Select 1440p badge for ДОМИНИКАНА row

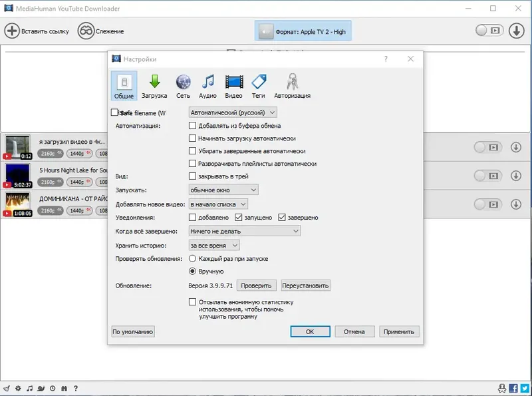pyautogui.click(x=79, y=210)
